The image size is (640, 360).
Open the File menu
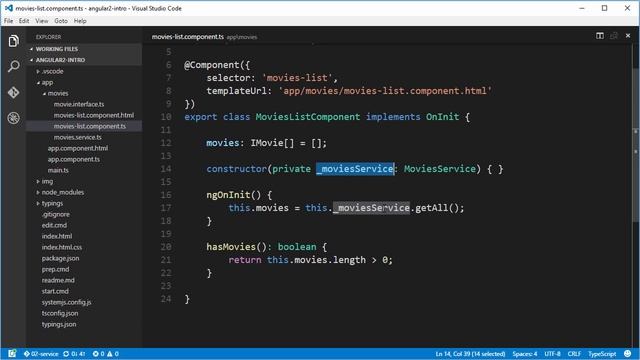click(9, 21)
